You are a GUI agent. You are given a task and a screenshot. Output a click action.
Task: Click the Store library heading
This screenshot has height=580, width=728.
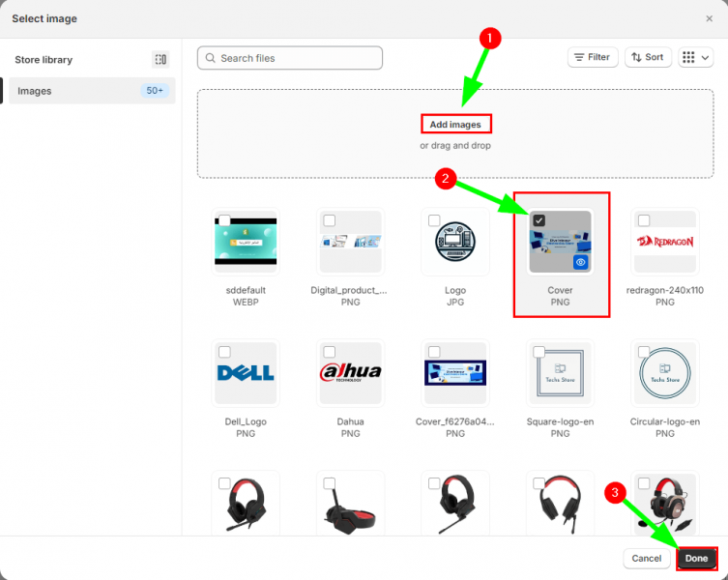pyautogui.click(x=44, y=60)
